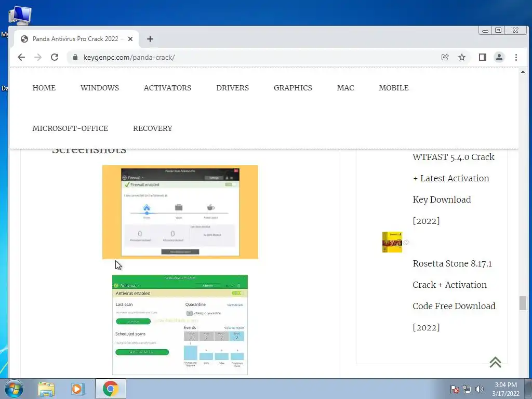Maximize the Chrome window
The height and width of the screenshot is (399, 532).
click(498, 31)
